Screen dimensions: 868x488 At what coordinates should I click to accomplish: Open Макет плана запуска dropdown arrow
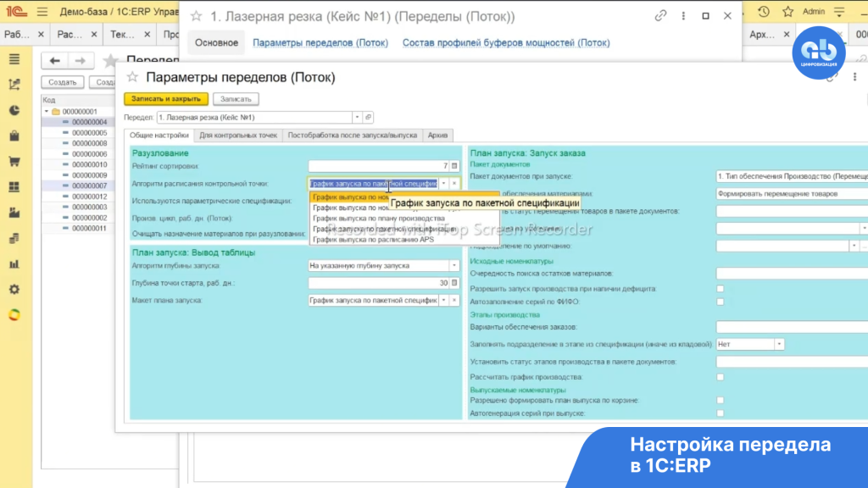coord(444,300)
